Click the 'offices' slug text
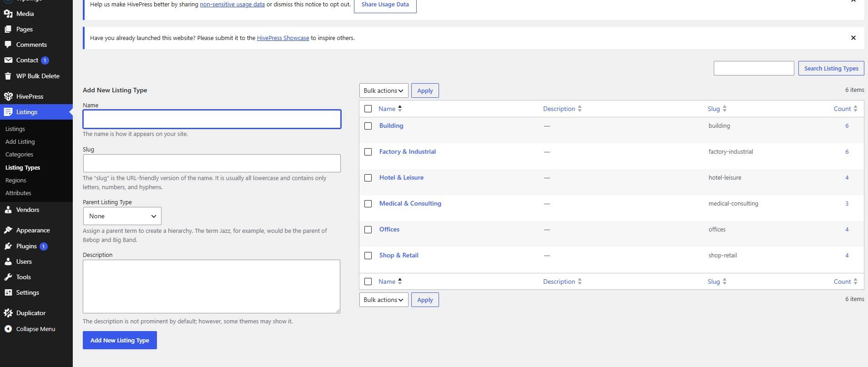The width and height of the screenshot is (868, 367). 717,229
